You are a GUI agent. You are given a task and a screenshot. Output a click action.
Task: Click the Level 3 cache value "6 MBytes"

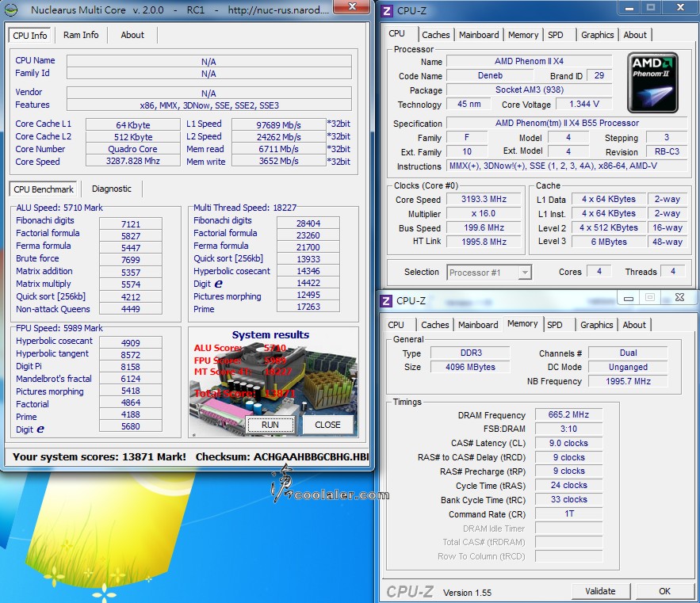click(609, 242)
